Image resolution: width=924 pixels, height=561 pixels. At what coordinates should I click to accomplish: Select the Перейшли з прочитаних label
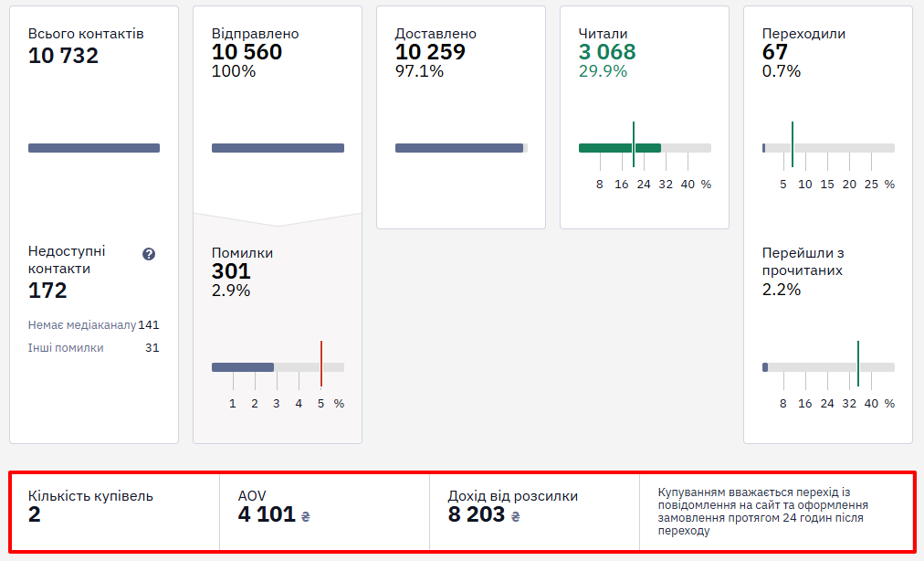tap(803, 262)
